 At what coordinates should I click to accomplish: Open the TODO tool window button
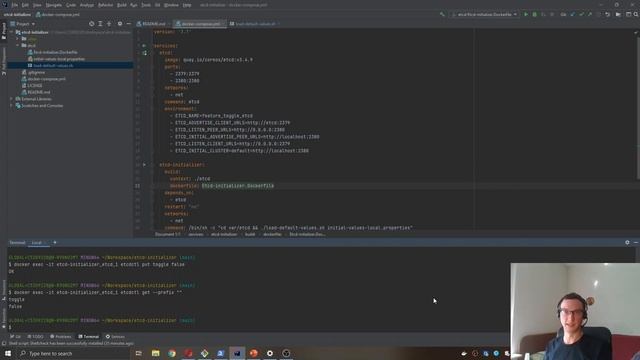click(36, 337)
